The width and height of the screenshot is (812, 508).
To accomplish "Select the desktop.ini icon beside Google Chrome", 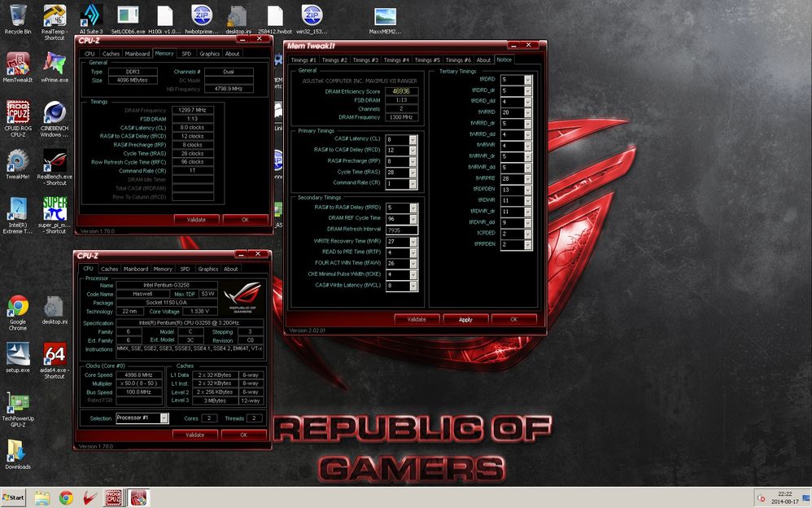I will coord(55,310).
